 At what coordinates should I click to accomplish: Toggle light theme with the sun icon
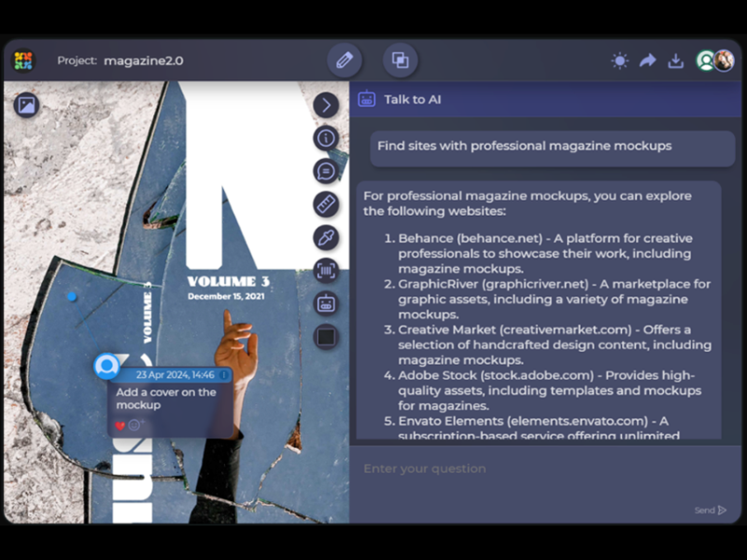620,61
